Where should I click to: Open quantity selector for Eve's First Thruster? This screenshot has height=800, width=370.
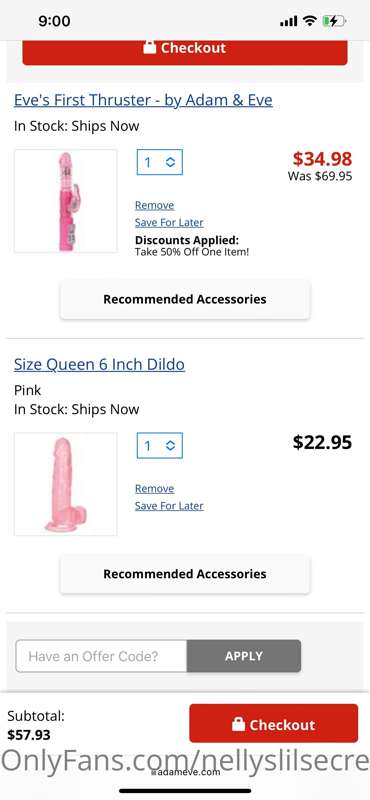tap(160, 162)
